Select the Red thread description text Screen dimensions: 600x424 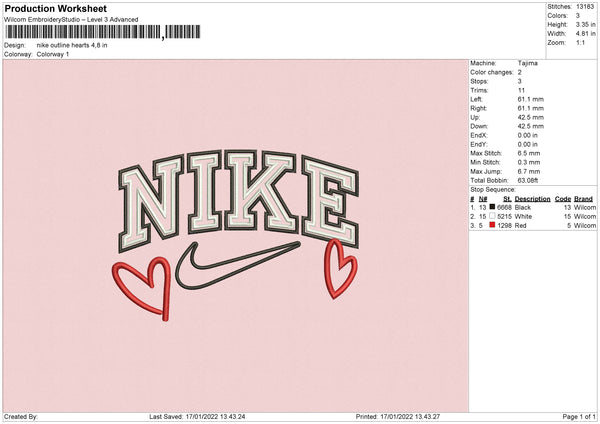click(x=521, y=225)
